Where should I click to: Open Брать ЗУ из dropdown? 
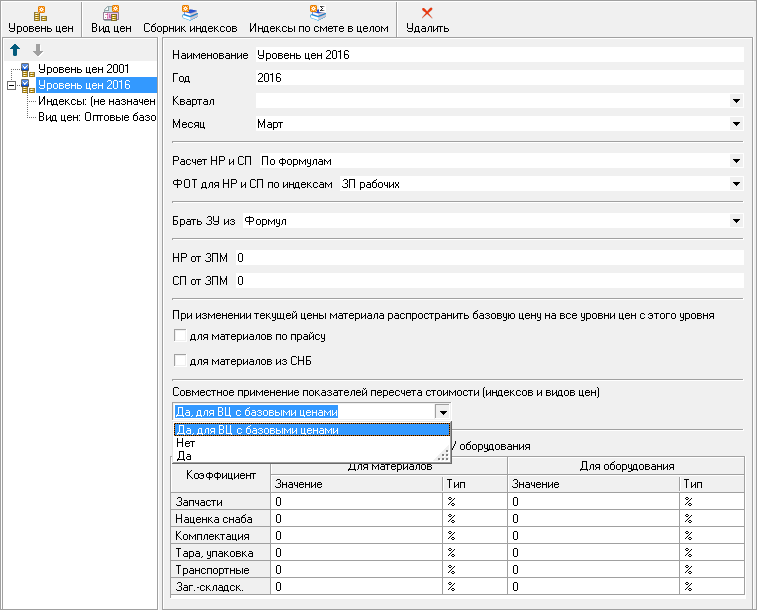[736, 221]
